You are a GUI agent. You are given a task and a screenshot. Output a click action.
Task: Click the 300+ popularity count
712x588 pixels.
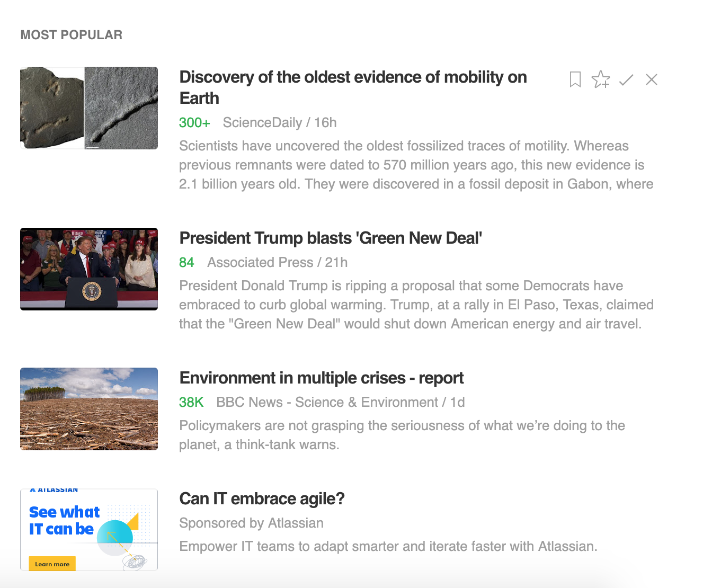[194, 123]
